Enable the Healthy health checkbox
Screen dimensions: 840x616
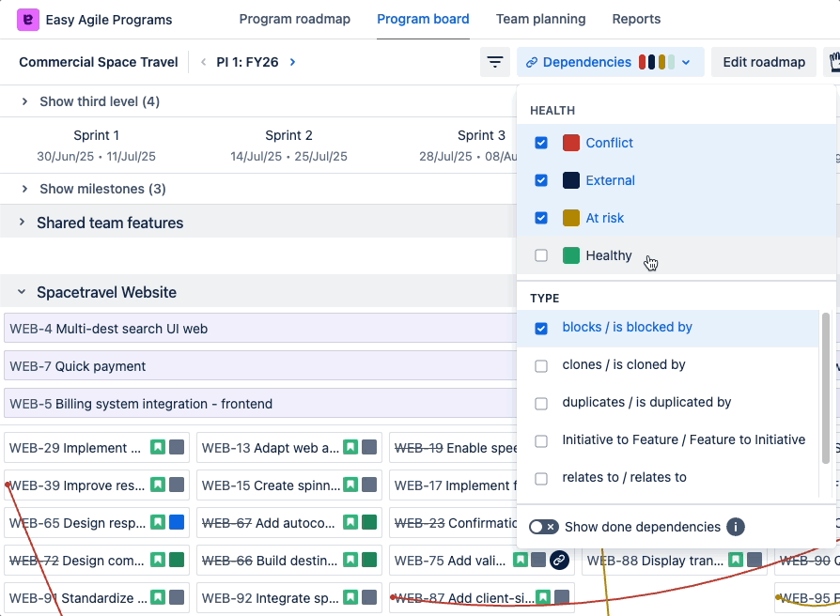[541, 255]
